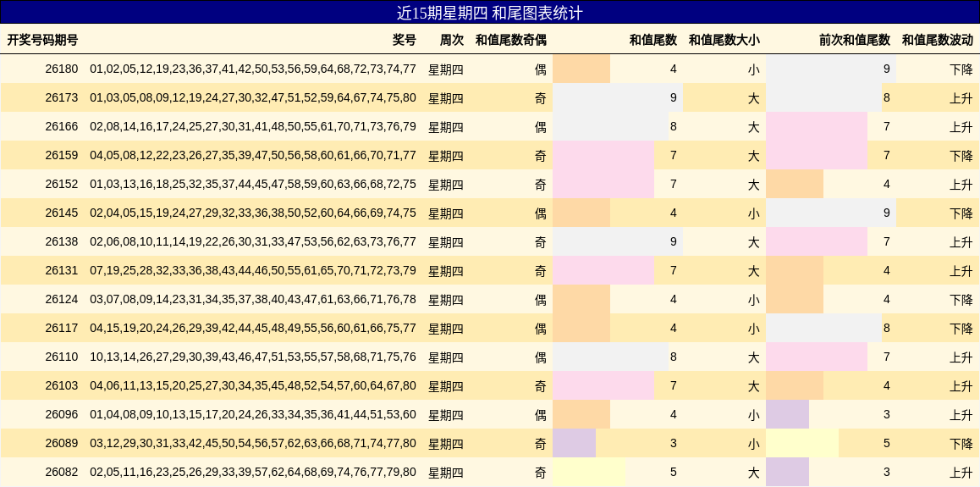Click 和值尾数 value 5 in row 26082
Image resolution: width=980 pixels, height=487 pixels.
[673, 472]
